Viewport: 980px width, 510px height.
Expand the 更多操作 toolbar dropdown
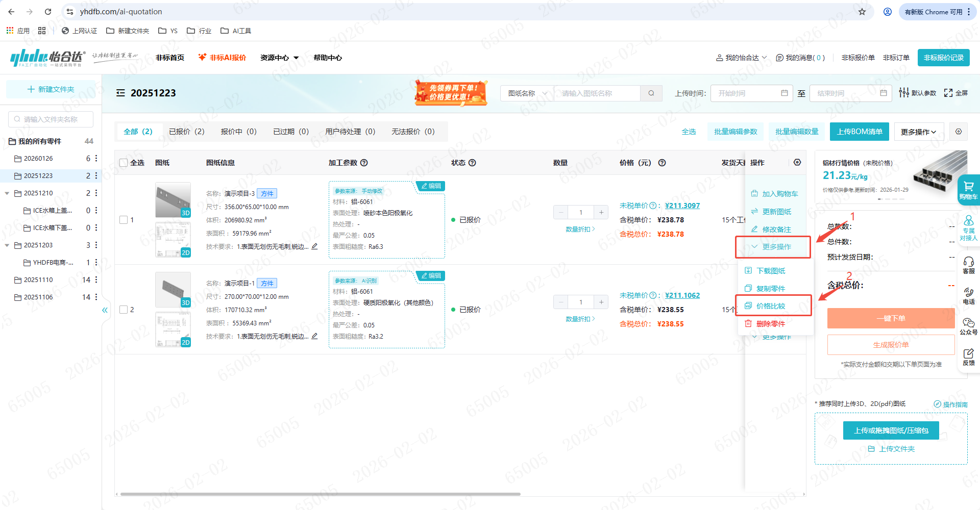click(918, 132)
